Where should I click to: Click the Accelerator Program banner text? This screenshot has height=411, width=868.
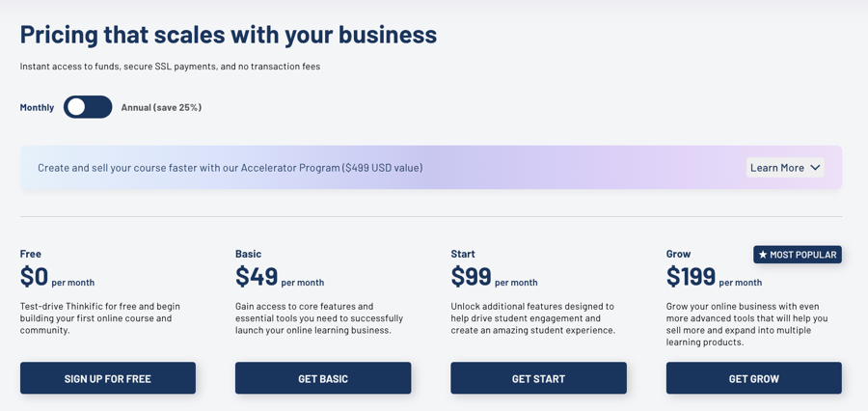[230, 168]
